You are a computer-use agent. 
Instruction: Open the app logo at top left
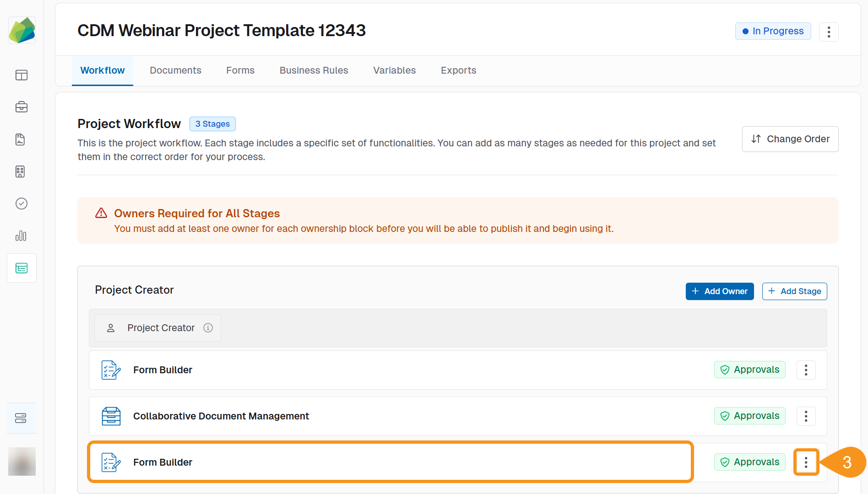point(22,30)
